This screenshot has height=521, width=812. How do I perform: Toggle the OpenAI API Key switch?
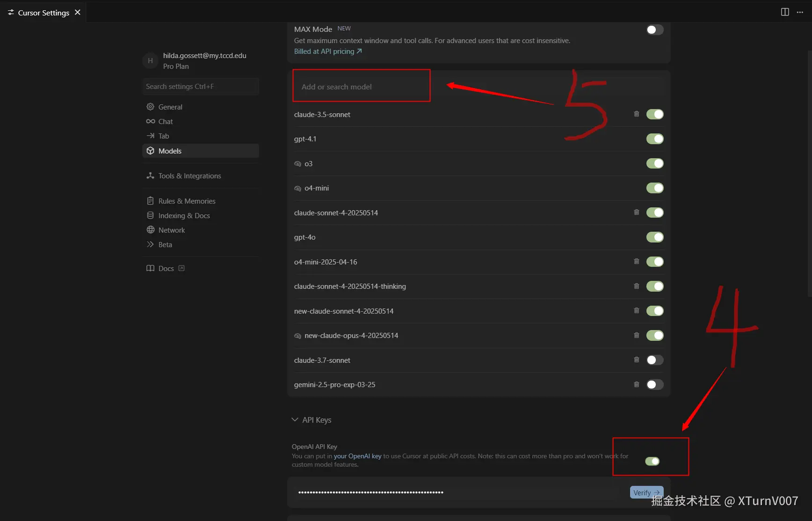click(652, 462)
